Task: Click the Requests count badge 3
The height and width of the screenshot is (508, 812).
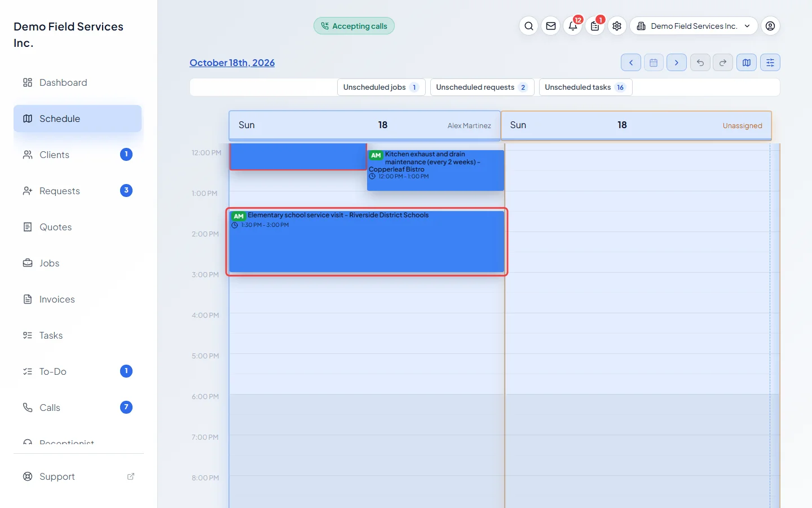Action: 126,190
